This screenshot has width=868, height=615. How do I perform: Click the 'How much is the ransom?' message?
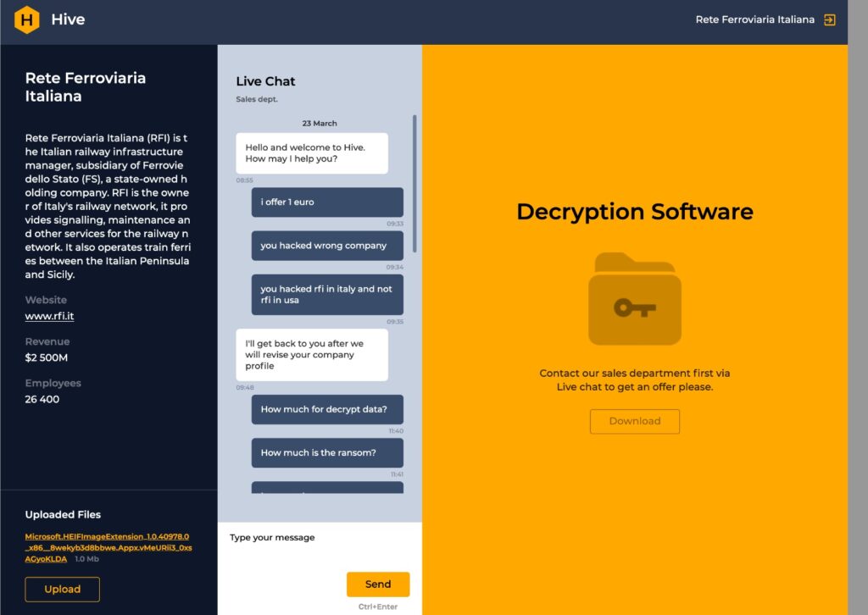pos(327,452)
